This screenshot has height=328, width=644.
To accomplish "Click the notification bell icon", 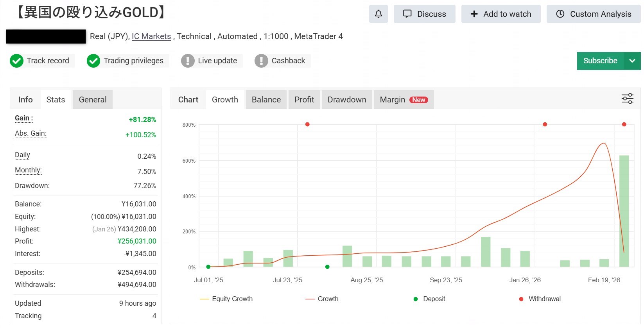I will point(378,14).
